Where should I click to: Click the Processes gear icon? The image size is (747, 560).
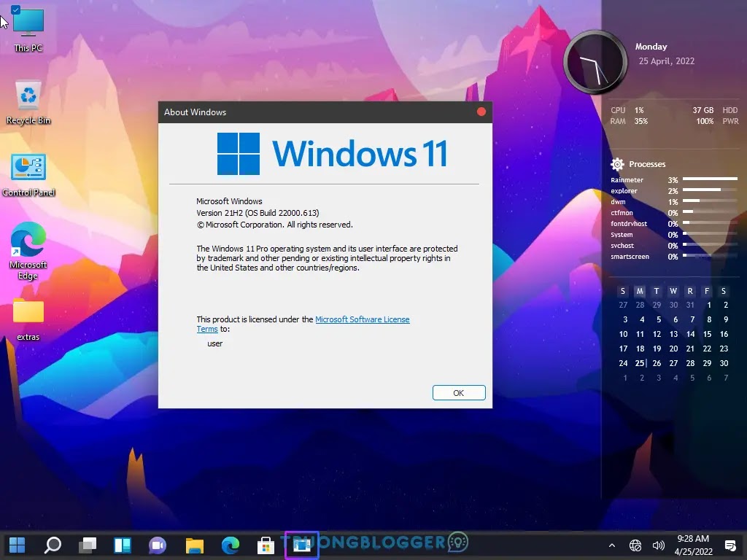coord(617,164)
